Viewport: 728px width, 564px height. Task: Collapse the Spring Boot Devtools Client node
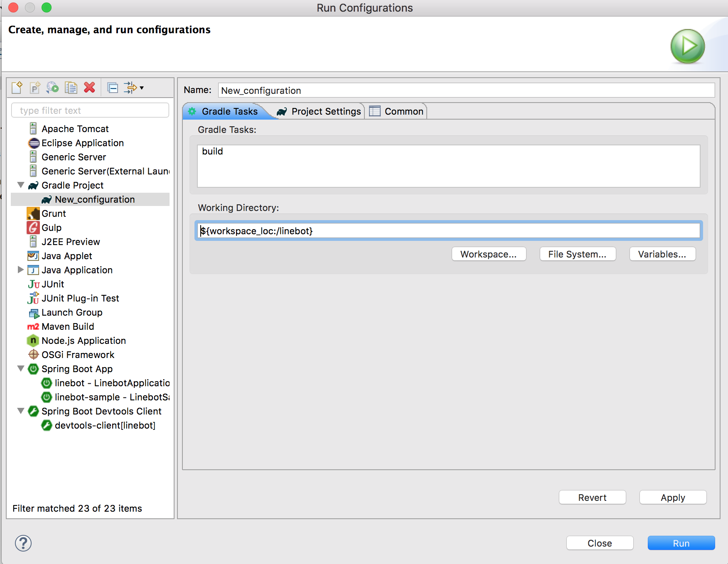tap(21, 411)
